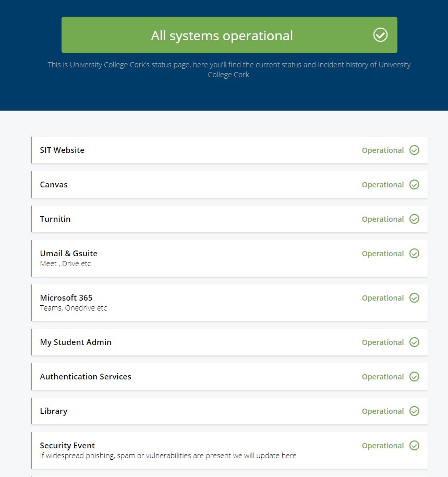Screen dimensions: 448x477
Task: Click the Turnitin status checkmark icon
Action: pyautogui.click(x=414, y=219)
